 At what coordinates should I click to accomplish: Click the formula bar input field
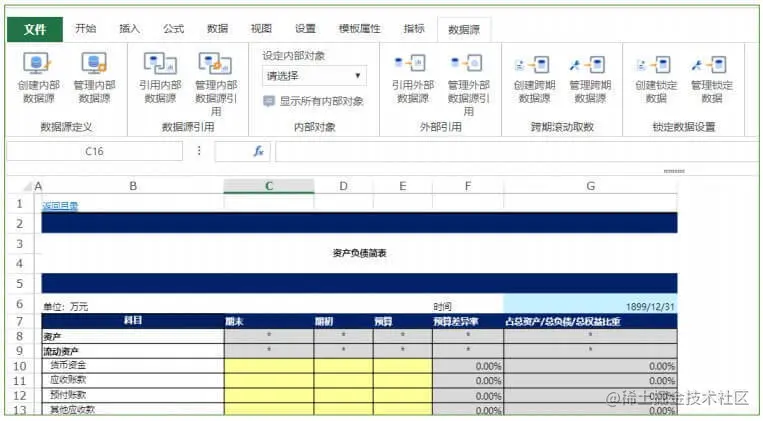click(x=516, y=151)
